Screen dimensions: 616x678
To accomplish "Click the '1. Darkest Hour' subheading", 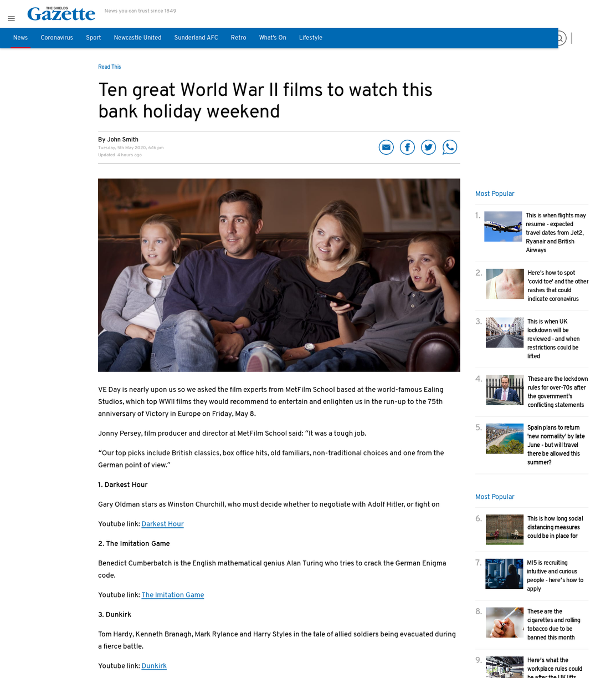I will click(x=123, y=485).
